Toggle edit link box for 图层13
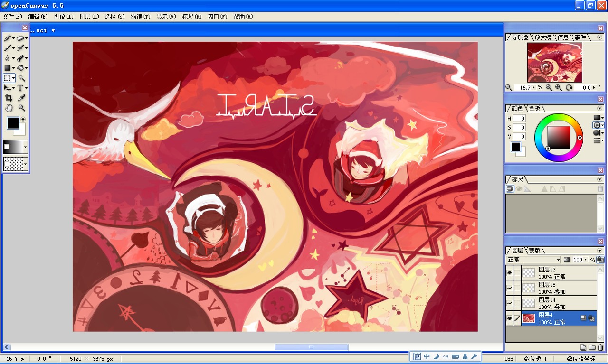608x364 pixels. 517,273
